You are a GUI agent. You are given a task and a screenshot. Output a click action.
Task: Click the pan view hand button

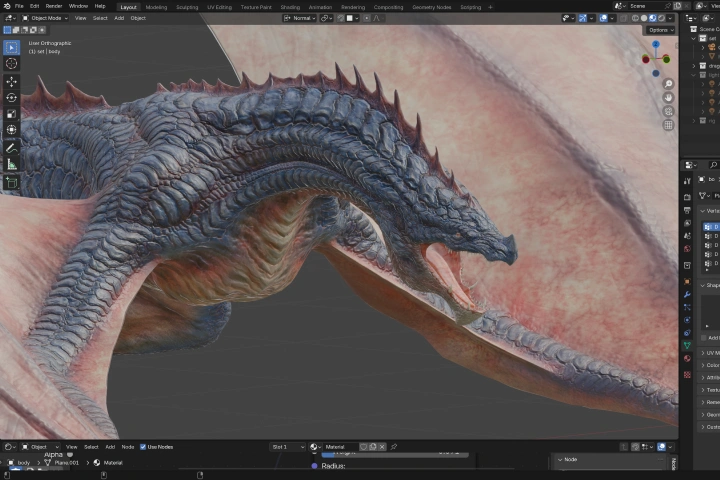668,97
